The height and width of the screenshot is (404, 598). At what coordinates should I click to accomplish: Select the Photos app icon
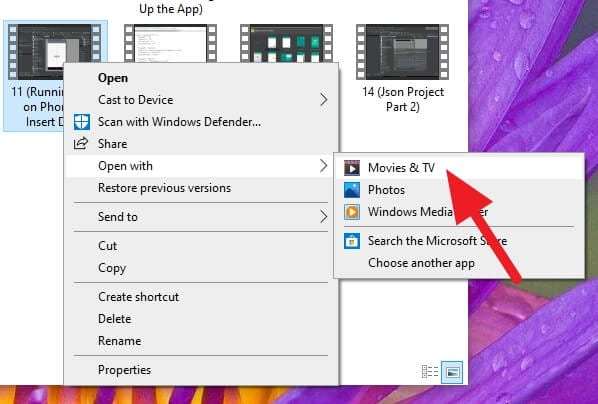coord(352,190)
